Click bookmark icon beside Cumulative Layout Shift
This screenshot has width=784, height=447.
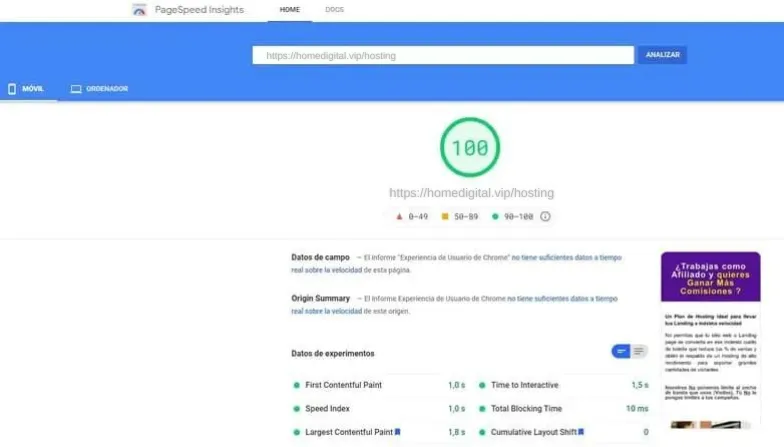[581, 432]
